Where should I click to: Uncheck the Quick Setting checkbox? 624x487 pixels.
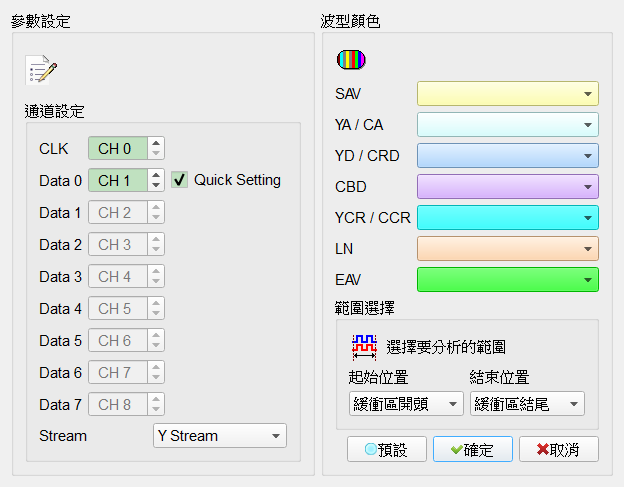[179, 180]
